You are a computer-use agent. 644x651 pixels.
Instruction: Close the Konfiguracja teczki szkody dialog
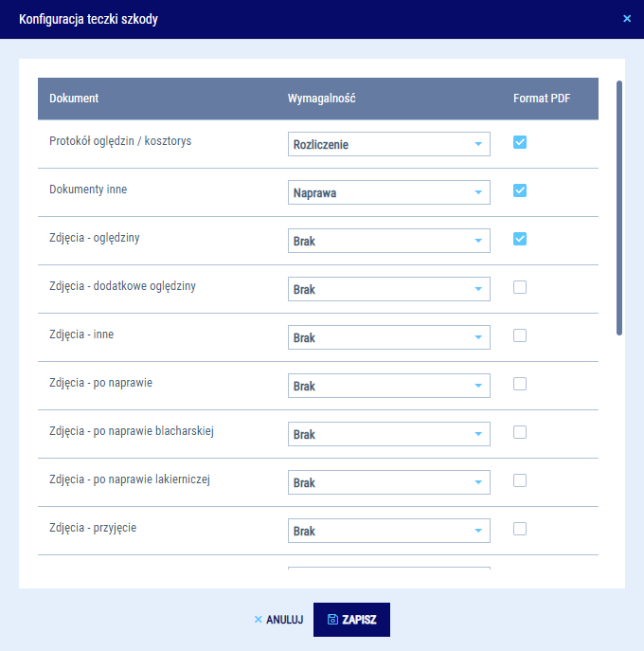pyautogui.click(x=626, y=18)
